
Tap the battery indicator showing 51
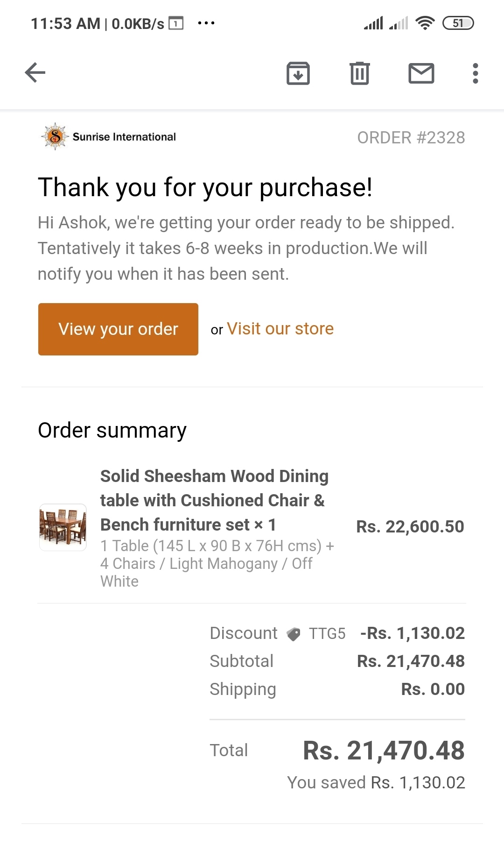click(458, 23)
